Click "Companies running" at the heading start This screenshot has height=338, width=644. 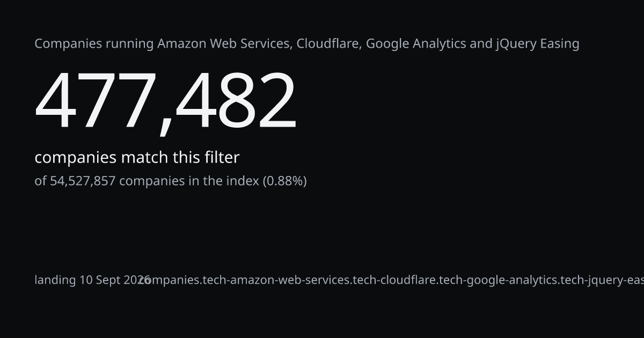click(94, 43)
